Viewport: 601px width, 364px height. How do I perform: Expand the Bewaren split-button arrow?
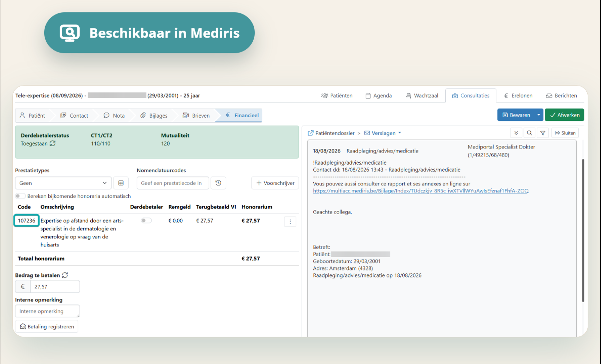[539, 115]
